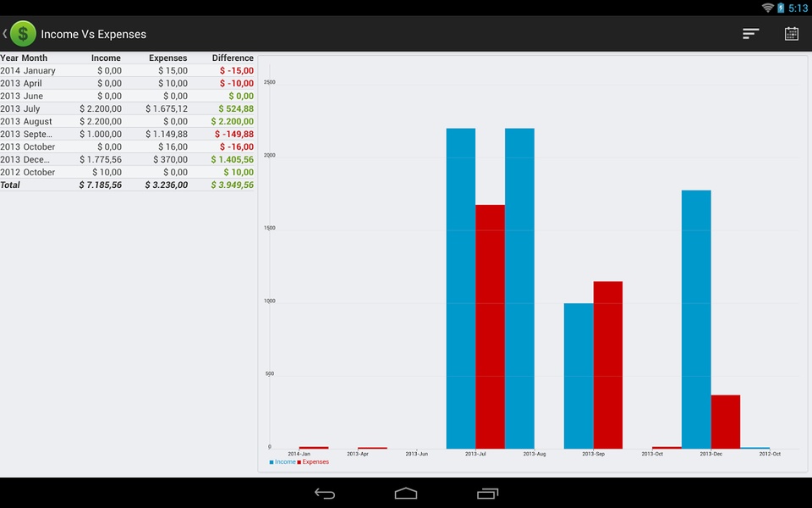Screen dimensions: 812x508
Task: Select the "2013 October" row label
Action: point(27,146)
